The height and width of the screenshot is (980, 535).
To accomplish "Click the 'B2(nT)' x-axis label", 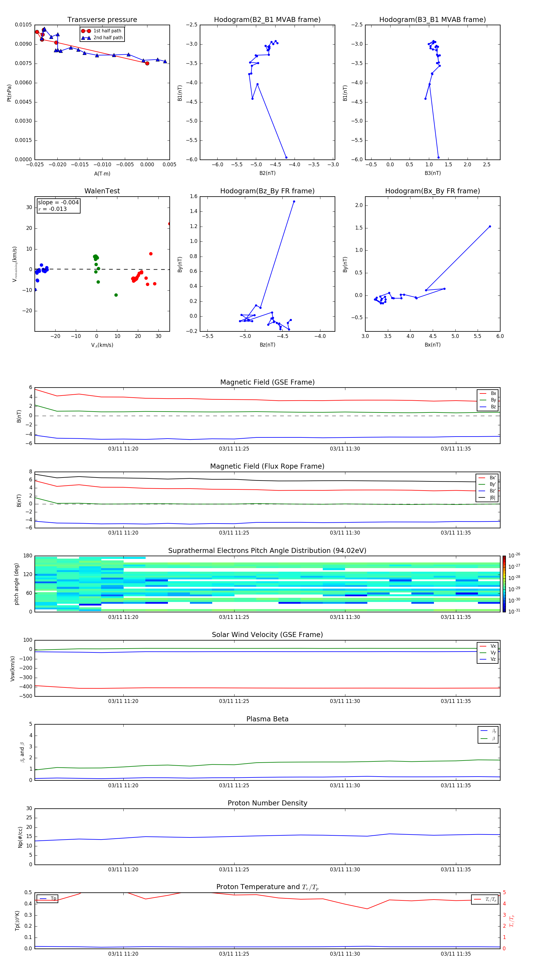I will pyautogui.click(x=267, y=173).
